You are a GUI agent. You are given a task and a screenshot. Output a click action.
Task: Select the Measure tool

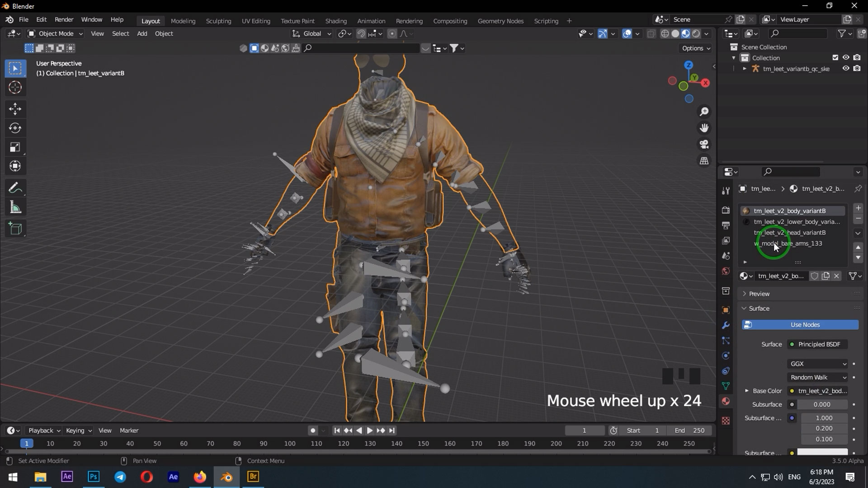(15, 207)
